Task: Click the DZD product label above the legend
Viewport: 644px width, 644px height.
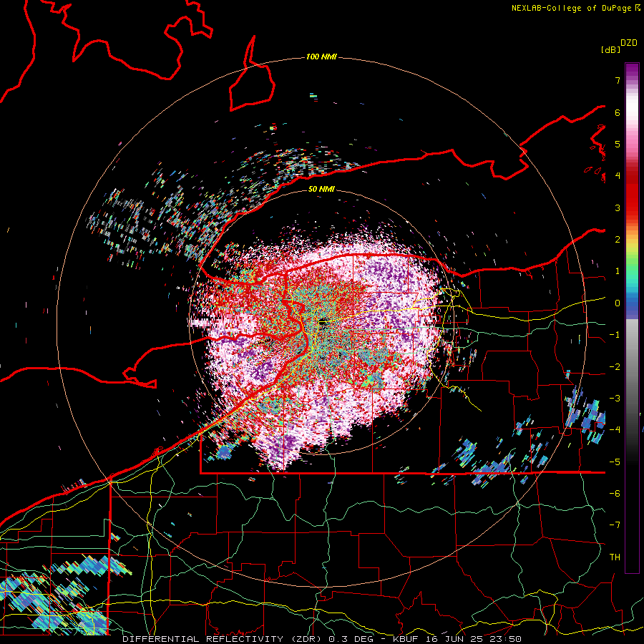Action: [629, 43]
